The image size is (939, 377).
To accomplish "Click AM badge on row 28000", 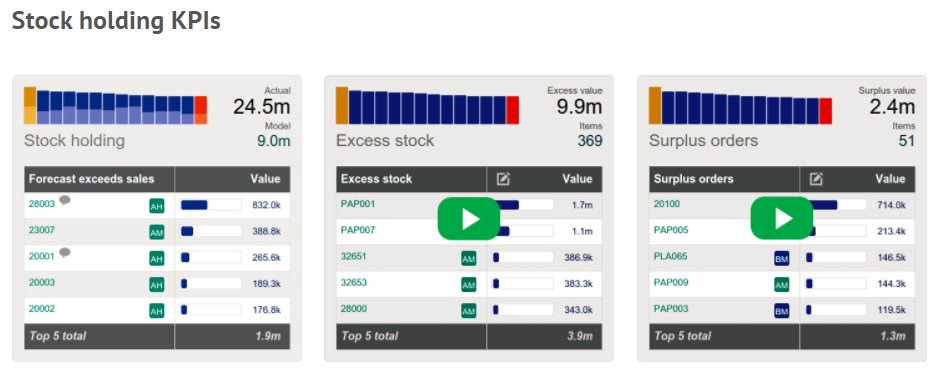I will [468, 311].
